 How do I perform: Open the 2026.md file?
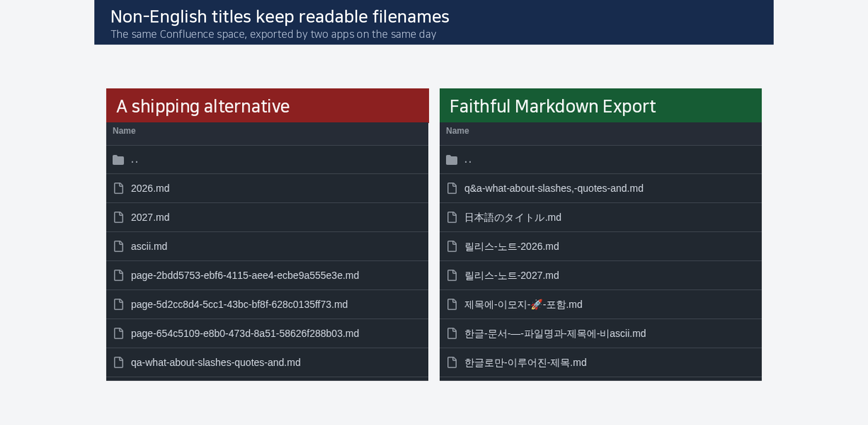pyautogui.click(x=150, y=188)
